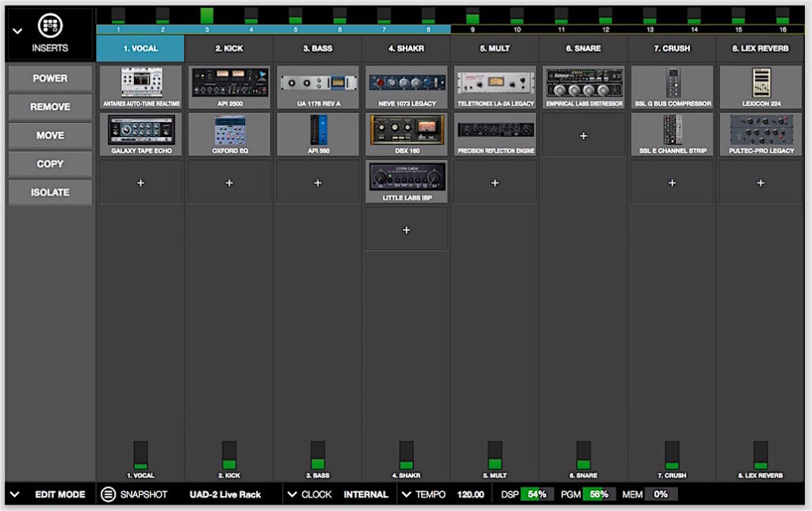812x511 pixels.
Task: Add an insert to the Snare channel
Action: [x=584, y=136]
